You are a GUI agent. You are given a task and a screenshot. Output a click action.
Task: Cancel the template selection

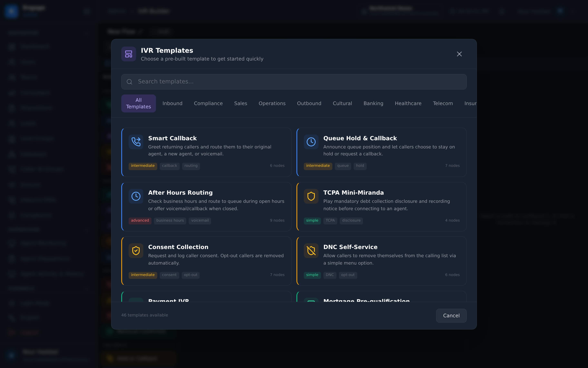pos(451,316)
